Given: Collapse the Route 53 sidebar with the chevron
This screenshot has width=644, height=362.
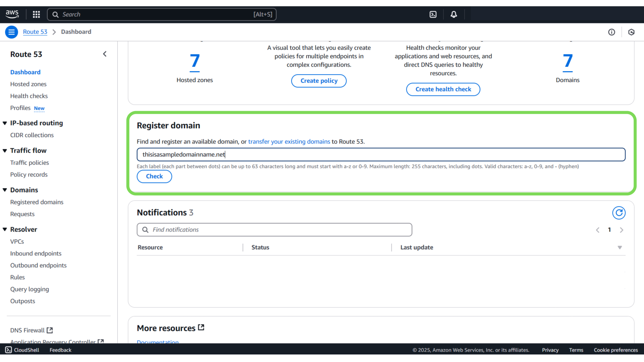Looking at the screenshot, I should [105, 54].
